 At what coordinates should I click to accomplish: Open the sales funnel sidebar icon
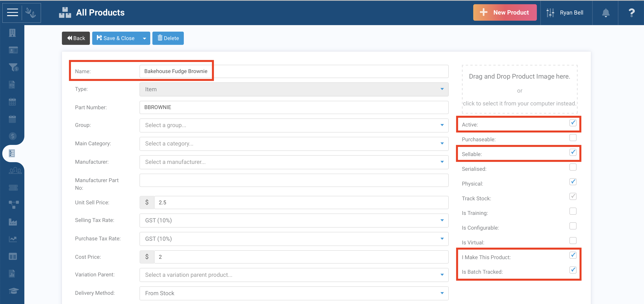(x=14, y=67)
